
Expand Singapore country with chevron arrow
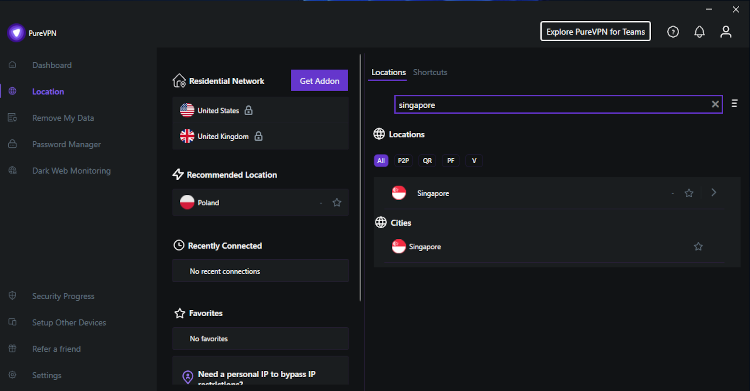pos(714,192)
